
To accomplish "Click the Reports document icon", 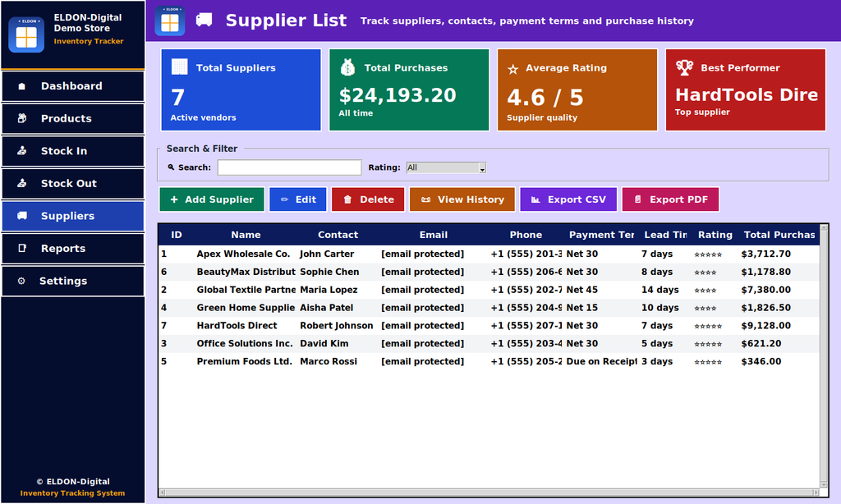I will (x=22, y=248).
